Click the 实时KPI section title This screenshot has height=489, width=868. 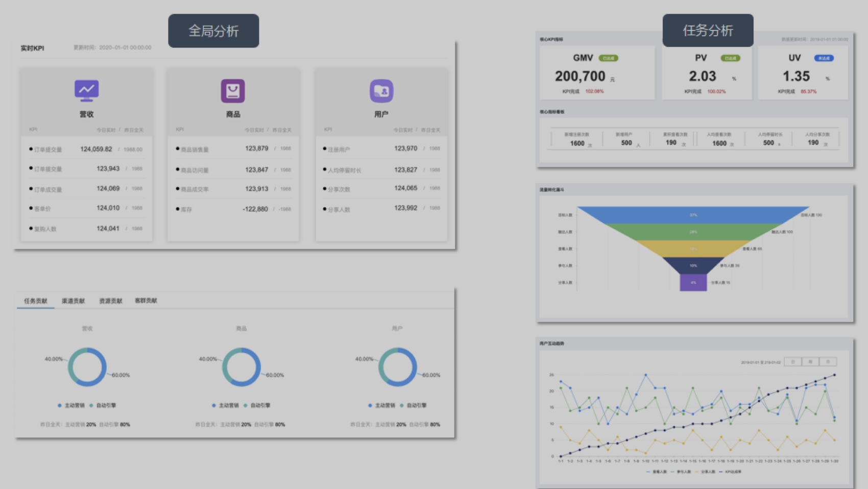click(x=32, y=48)
